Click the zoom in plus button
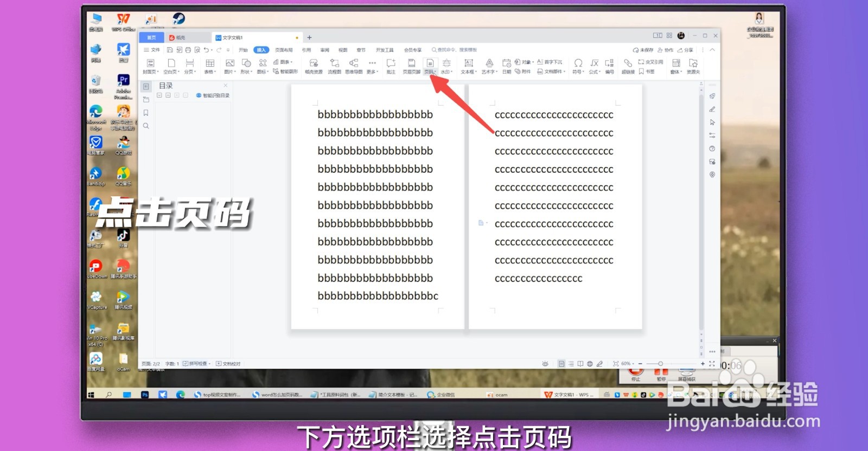The image size is (868, 451). click(x=703, y=364)
